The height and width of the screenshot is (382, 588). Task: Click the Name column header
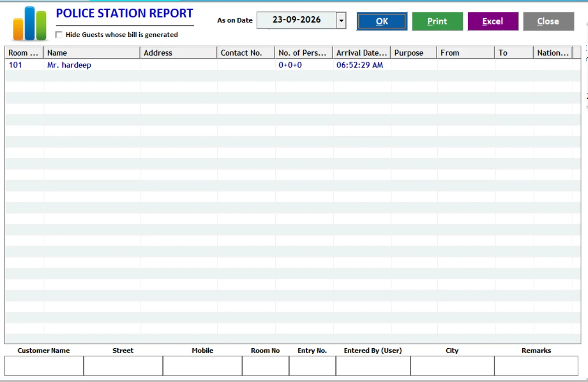[x=92, y=53]
